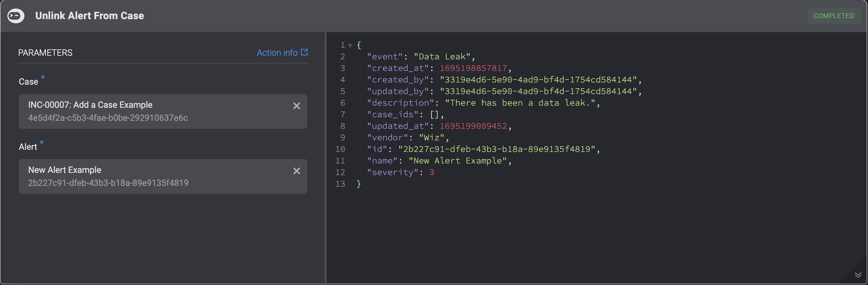This screenshot has width=868, height=285.
Task: Click the "id" JSON line in the output
Action: pos(484,149)
